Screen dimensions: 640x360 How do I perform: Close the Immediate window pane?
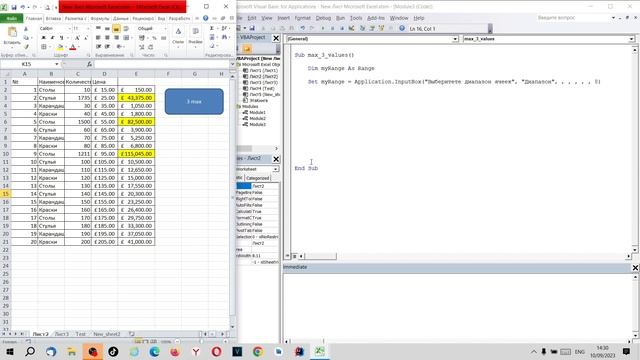[635, 267]
